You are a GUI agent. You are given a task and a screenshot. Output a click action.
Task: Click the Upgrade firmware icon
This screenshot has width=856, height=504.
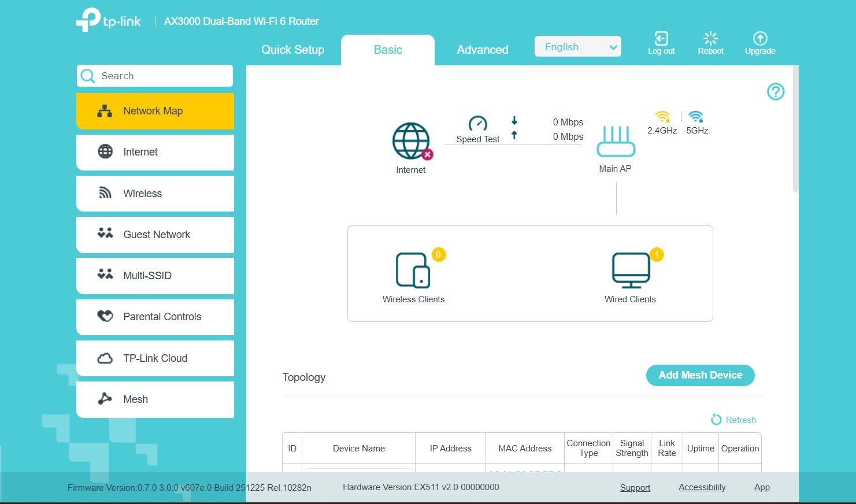759,39
